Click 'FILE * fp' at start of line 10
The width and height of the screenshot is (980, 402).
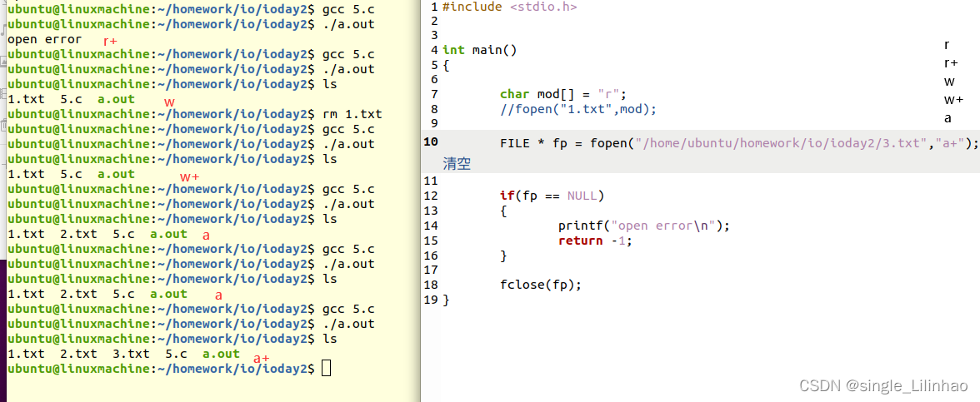533,142
